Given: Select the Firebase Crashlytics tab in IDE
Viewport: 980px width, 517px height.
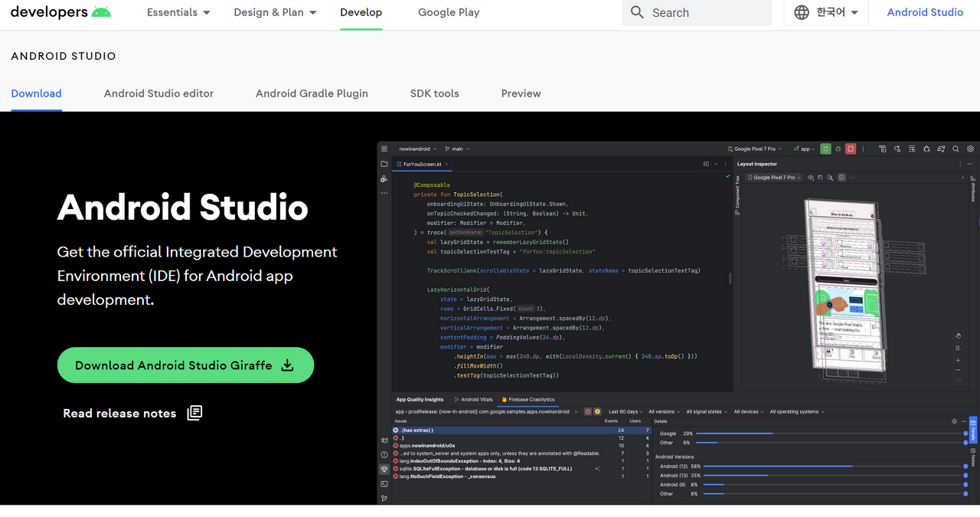Looking at the screenshot, I should click(x=528, y=399).
